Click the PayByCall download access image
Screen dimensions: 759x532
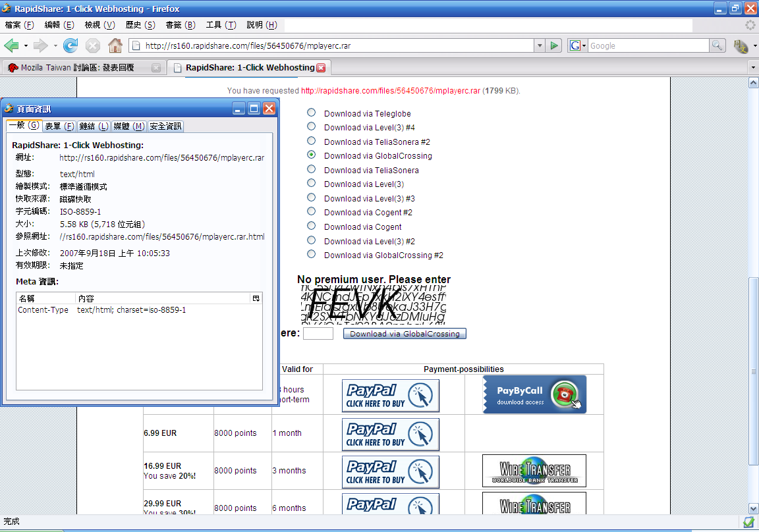pyautogui.click(x=534, y=394)
